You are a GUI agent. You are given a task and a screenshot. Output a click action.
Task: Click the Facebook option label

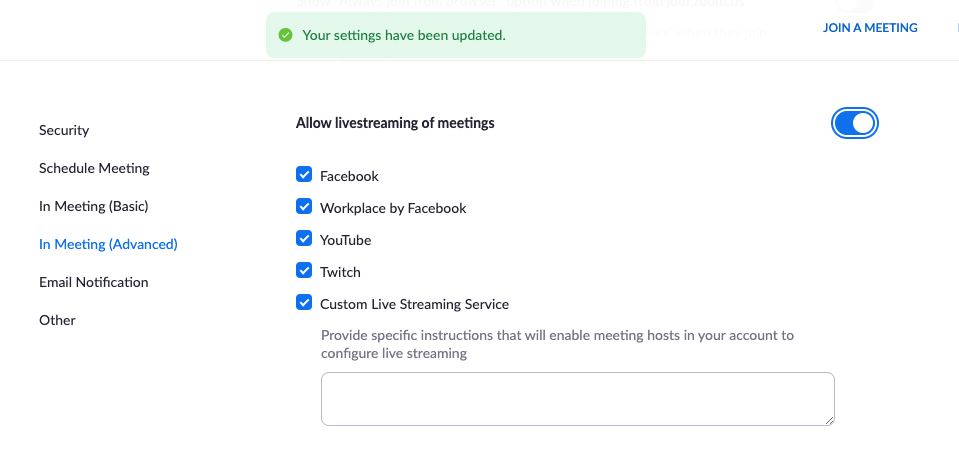point(349,176)
